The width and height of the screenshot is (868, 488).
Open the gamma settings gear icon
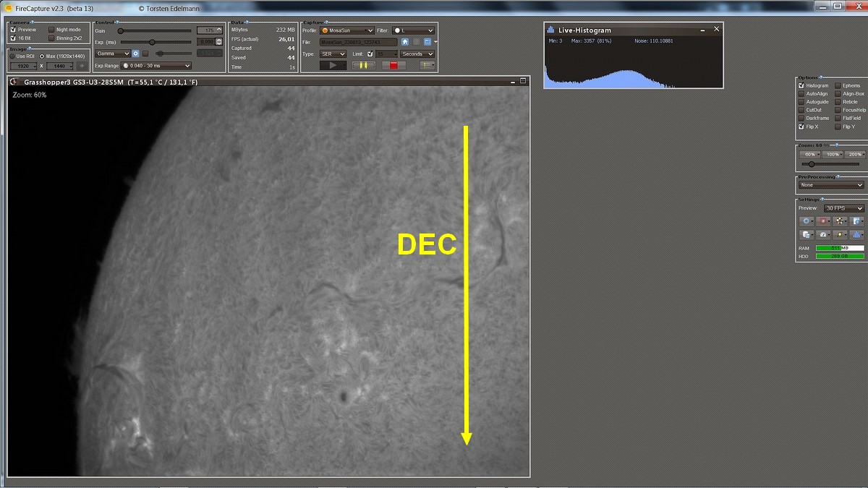click(x=135, y=53)
